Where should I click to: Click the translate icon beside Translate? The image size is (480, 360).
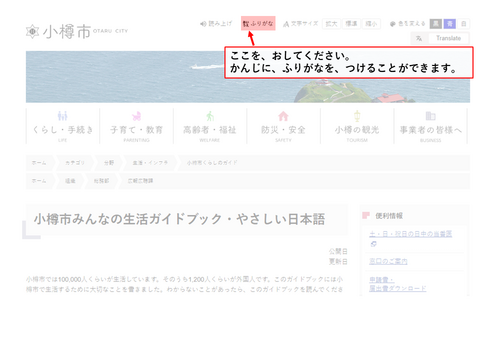coord(419,38)
